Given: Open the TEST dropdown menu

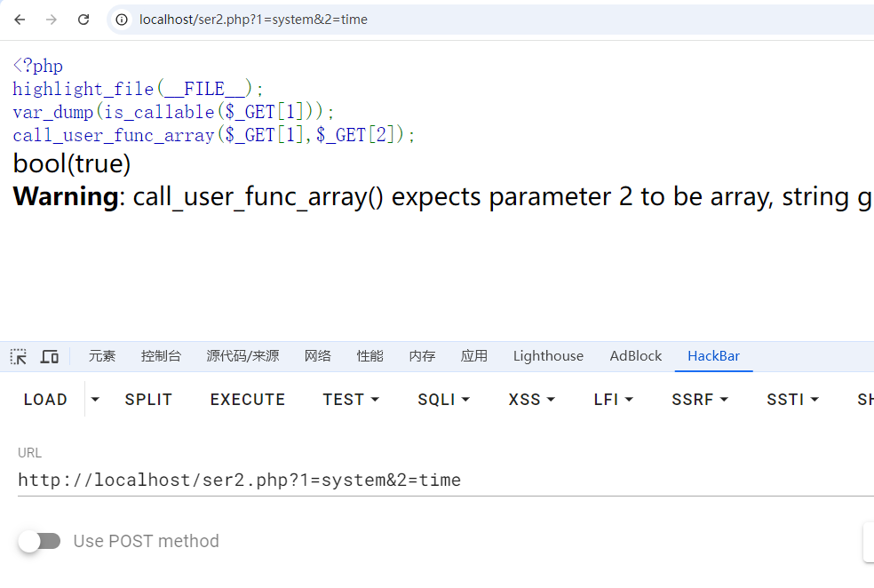Looking at the screenshot, I should (351, 400).
